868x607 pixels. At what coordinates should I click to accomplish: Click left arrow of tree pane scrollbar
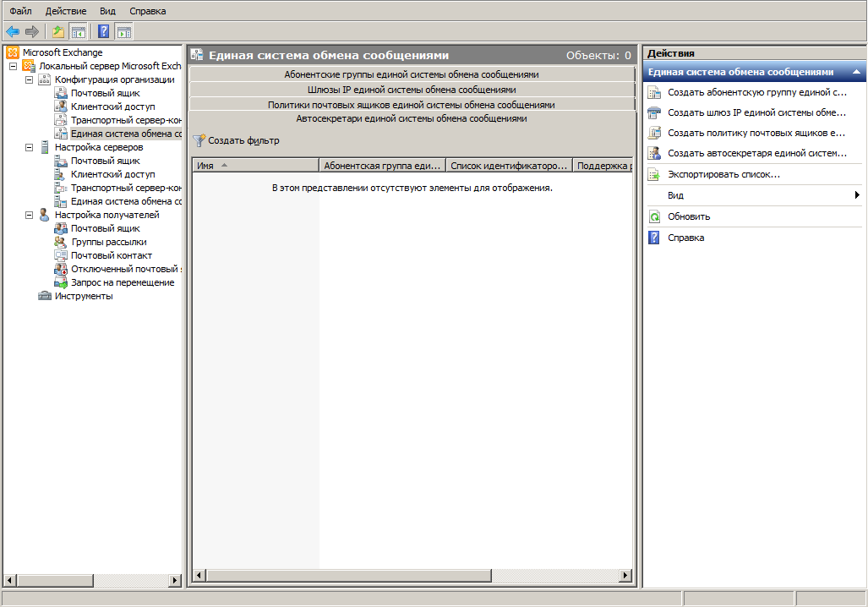[9, 581]
